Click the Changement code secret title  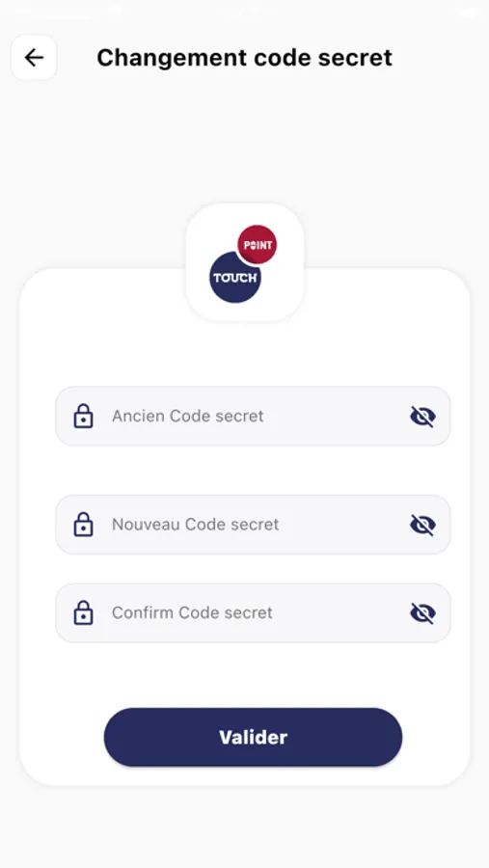point(245,58)
